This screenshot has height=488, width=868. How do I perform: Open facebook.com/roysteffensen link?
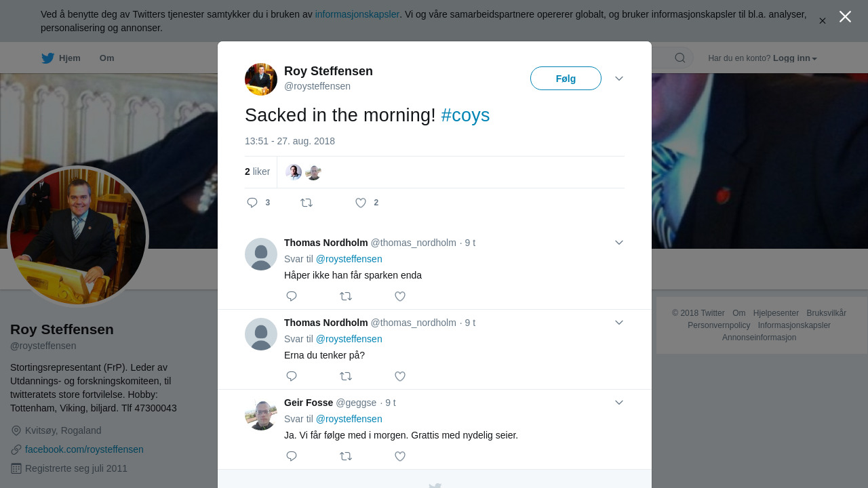coord(84,449)
